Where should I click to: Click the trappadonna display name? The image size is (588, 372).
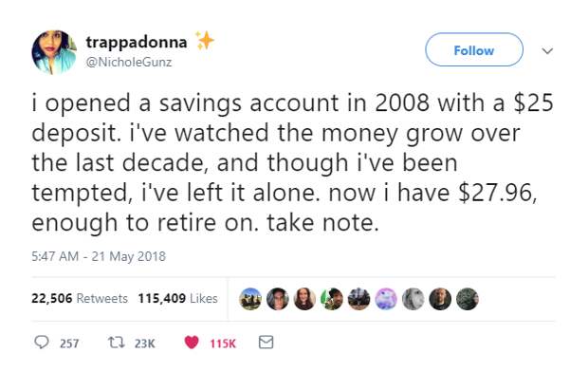coord(137,42)
